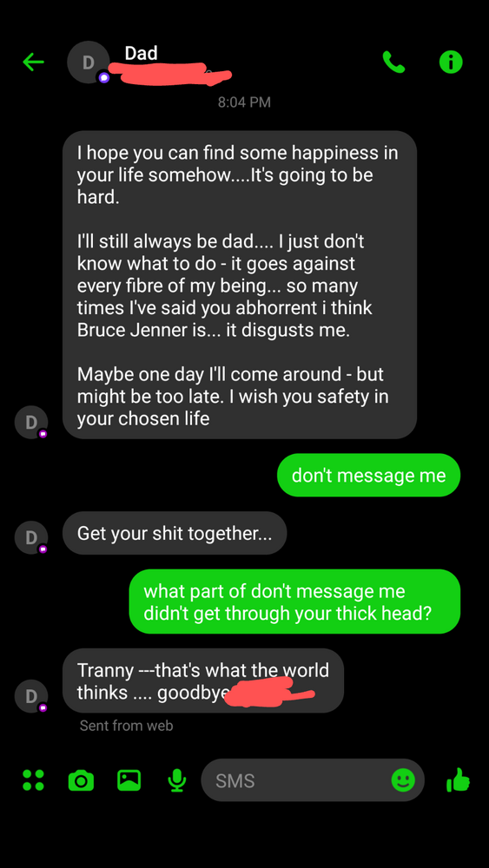The image size is (489, 868).
Task: Tap Dad's avatar in the header
Action: (88, 62)
